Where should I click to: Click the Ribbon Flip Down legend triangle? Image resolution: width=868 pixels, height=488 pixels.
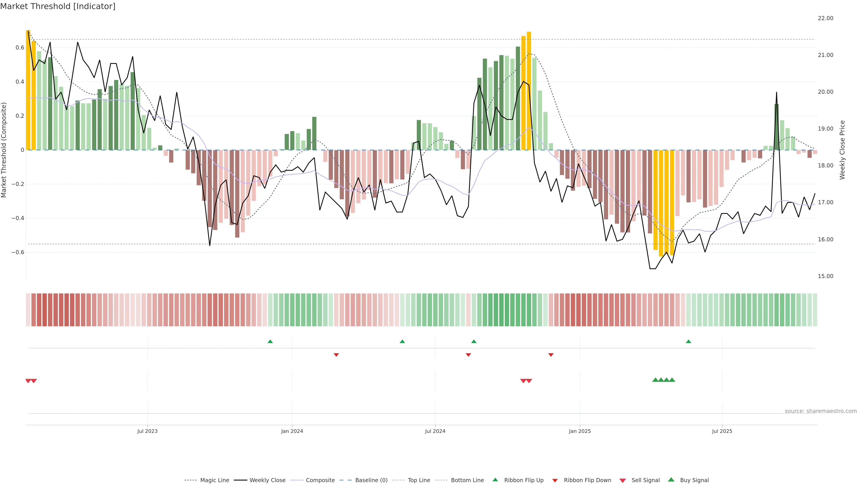coord(555,481)
